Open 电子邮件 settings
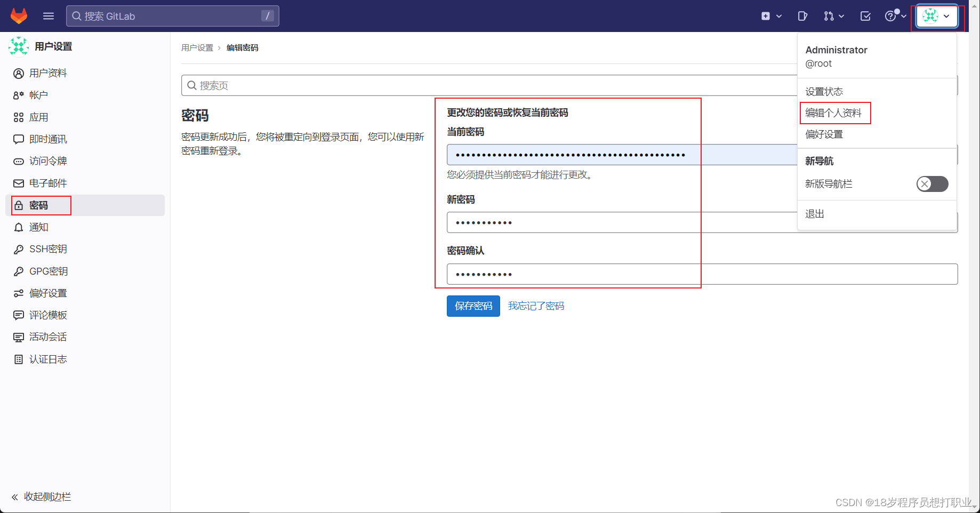The height and width of the screenshot is (513, 980). pos(85,183)
